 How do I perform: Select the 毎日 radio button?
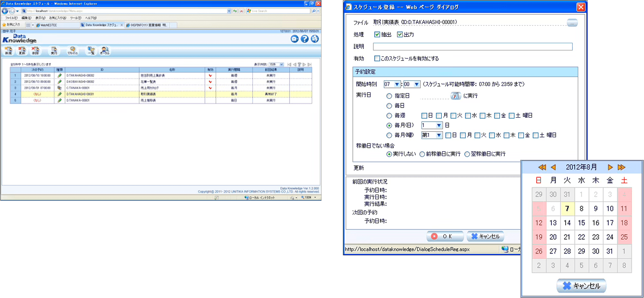tap(389, 105)
